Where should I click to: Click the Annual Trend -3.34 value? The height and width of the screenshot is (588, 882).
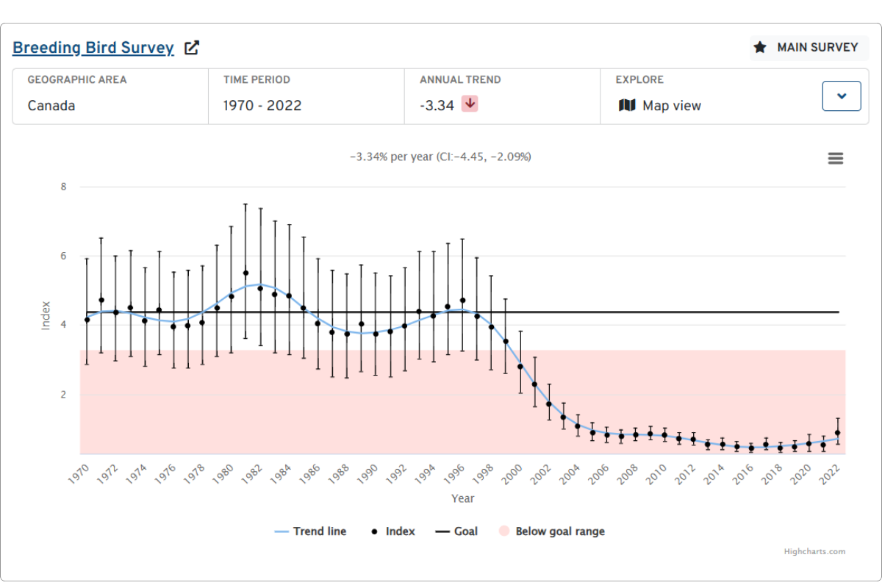pos(437,105)
